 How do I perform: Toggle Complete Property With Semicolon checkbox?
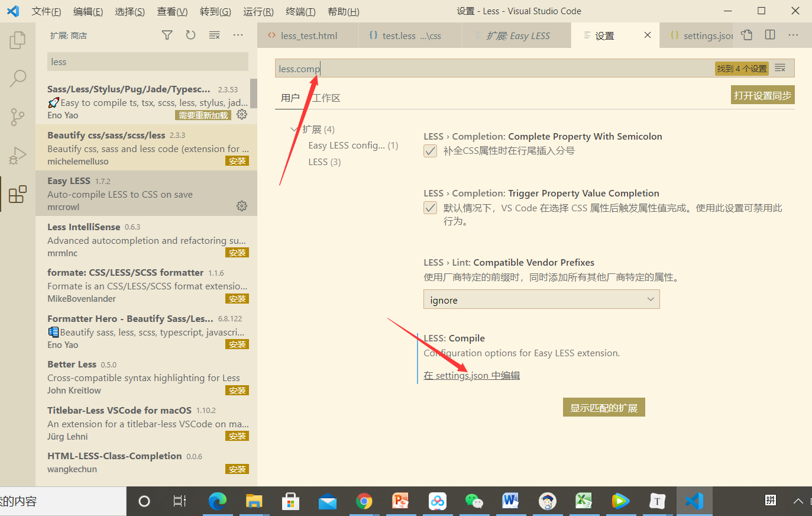coord(431,151)
